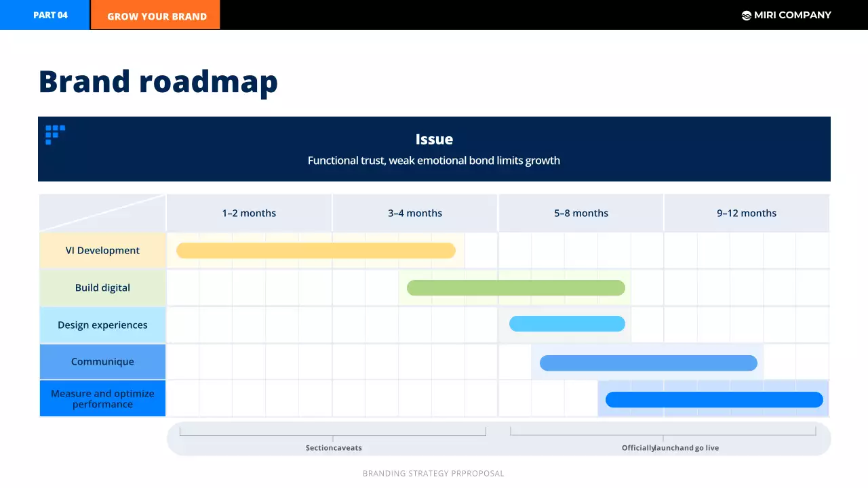Select the GROW YOUR BRAND tab
868x488 pixels.
157,16
